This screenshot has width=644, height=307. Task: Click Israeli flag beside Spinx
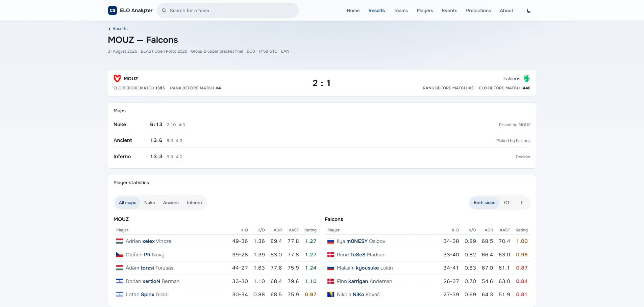point(120,295)
